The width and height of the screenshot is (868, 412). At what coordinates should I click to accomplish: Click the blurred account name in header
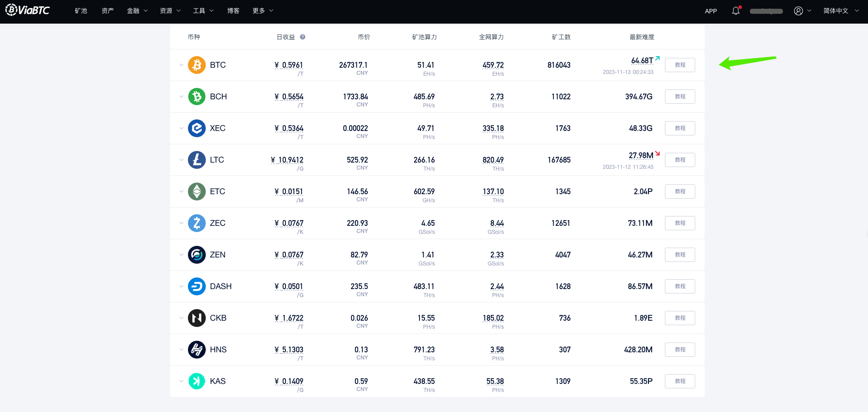(x=766, y=11)
